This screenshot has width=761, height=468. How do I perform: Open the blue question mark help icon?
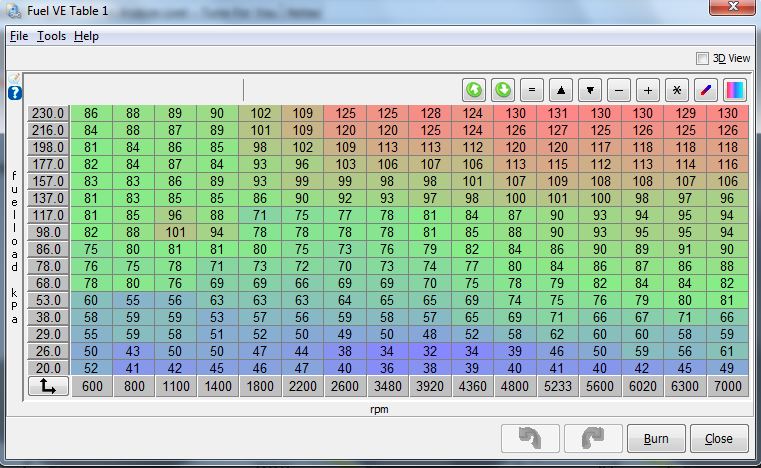point(15,93)
